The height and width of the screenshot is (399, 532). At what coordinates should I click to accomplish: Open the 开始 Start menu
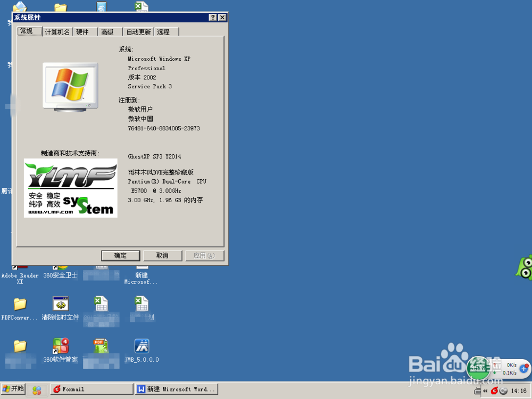tap(13, 389)
